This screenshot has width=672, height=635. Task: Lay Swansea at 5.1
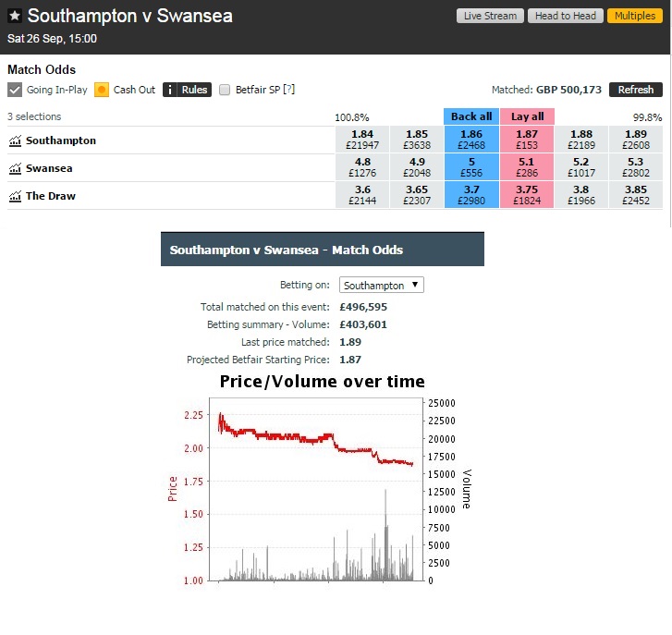[x=527, y=167]
